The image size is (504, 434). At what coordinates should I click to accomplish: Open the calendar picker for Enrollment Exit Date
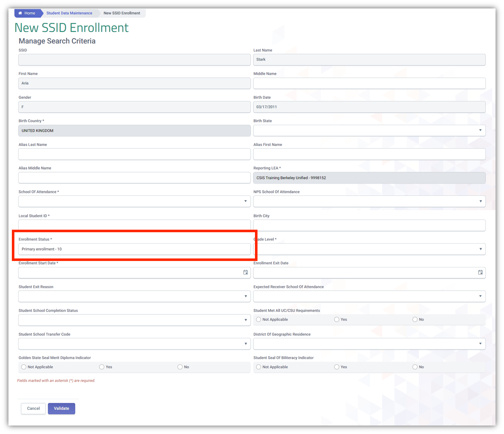click(480, 272)
